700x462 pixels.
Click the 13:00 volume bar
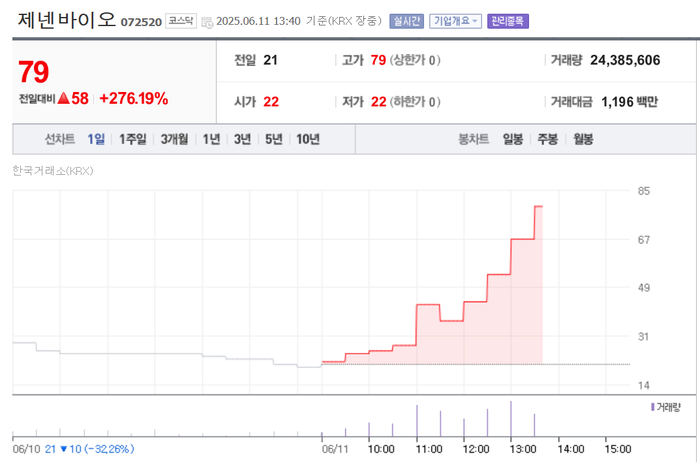(511, 419)
